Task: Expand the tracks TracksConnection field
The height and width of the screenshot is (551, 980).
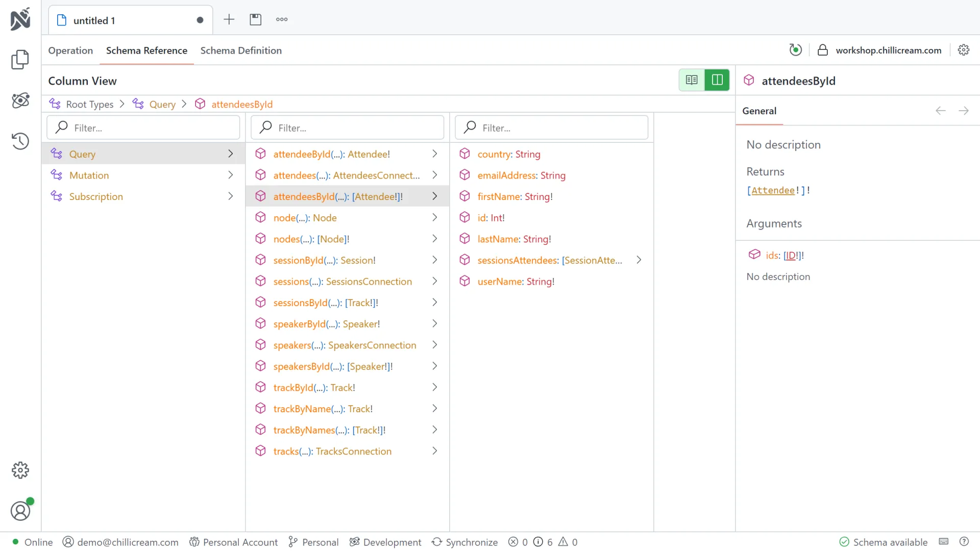Action: [434, 451]
